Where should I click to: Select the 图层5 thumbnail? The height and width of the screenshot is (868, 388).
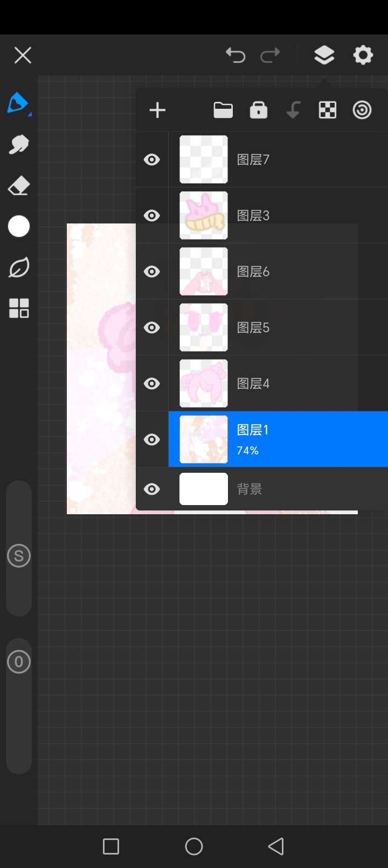coord(204,327)
